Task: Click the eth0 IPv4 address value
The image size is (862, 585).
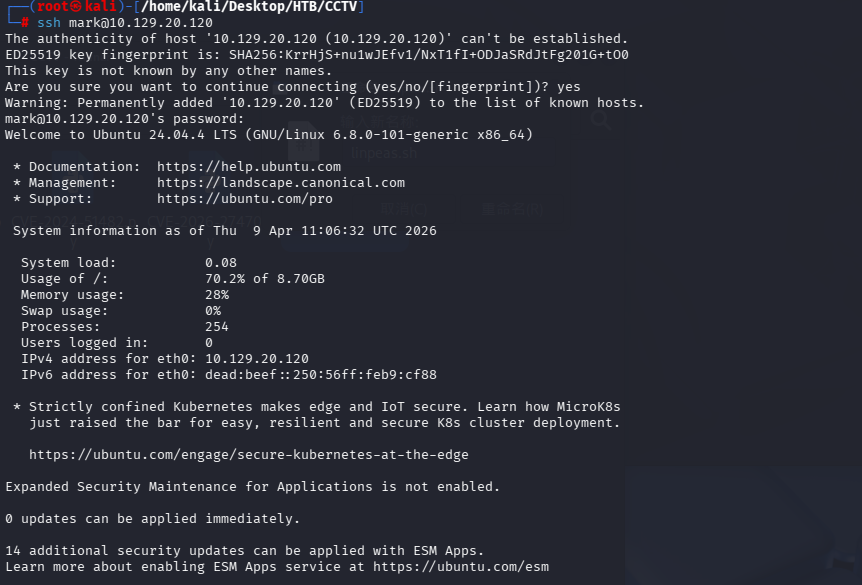Action: click(257, 359)
